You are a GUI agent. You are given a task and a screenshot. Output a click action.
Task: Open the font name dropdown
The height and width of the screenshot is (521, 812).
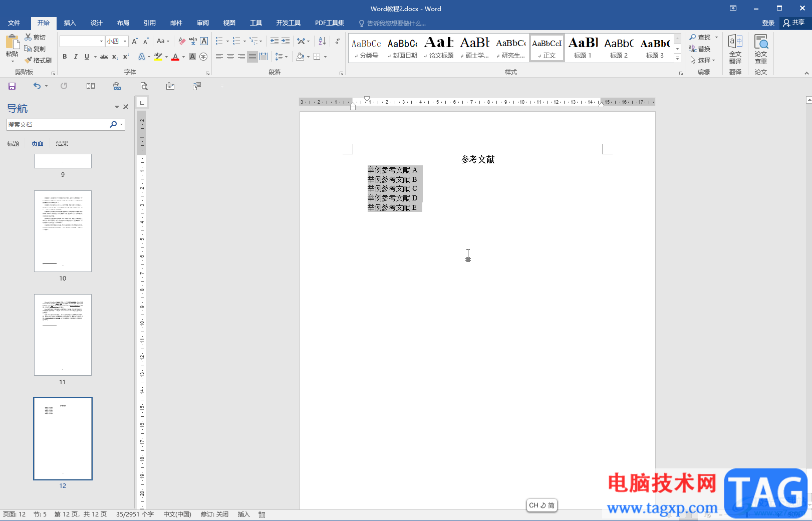pyautogui.click(x=101, y=41)
